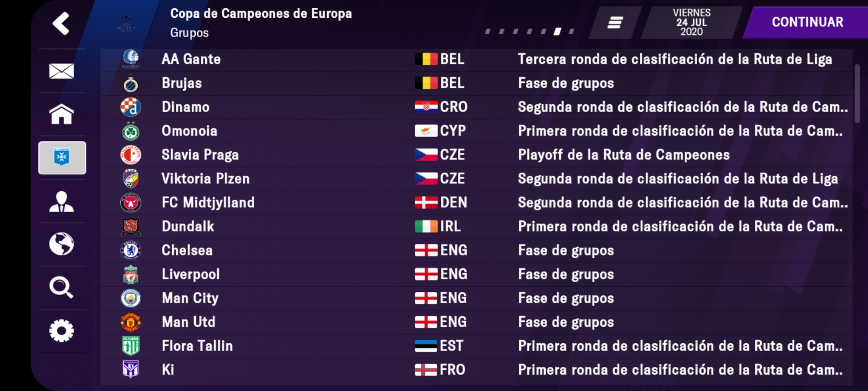Open the search magnifier icon
The height and width of the screenshot is (391, 868).
pos(61,288)
